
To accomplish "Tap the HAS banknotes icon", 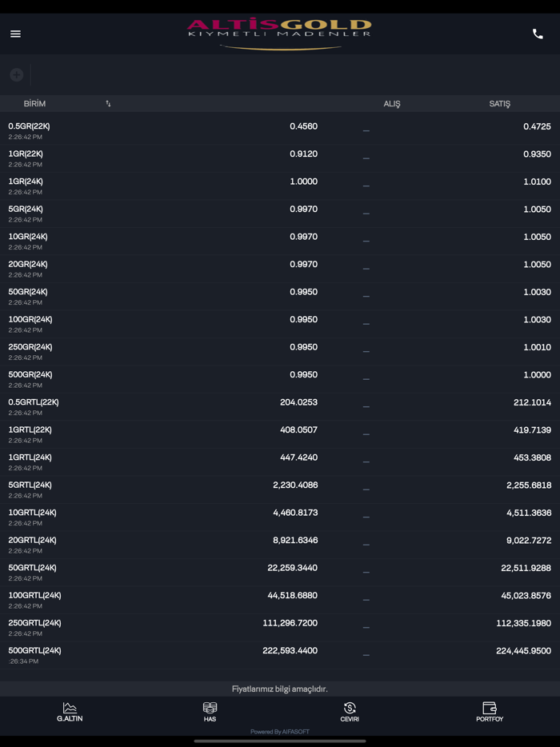I will click(x=210, y=708).
